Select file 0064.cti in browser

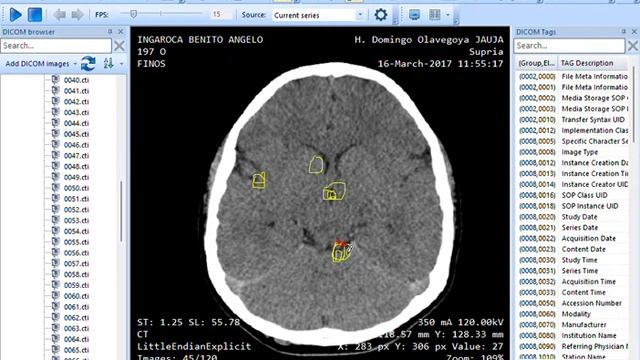point(76,339)
